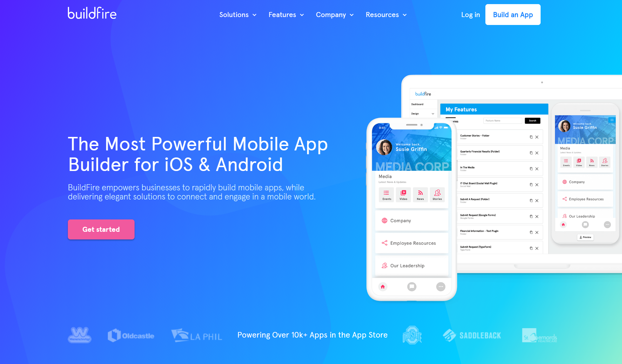The width and height of the screenshot is (622, 364).
Task: Click the Log in menu item
Action: click(470, 14)
